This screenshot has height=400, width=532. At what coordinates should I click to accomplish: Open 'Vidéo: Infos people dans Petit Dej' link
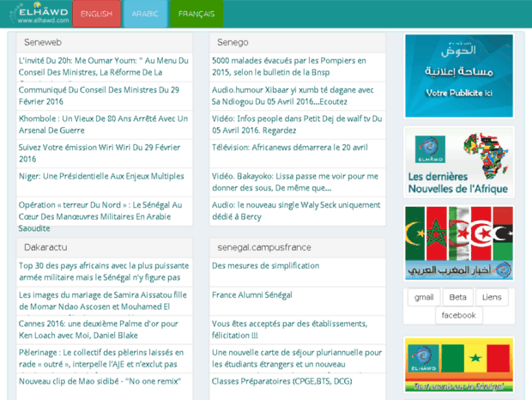point(298,124)
